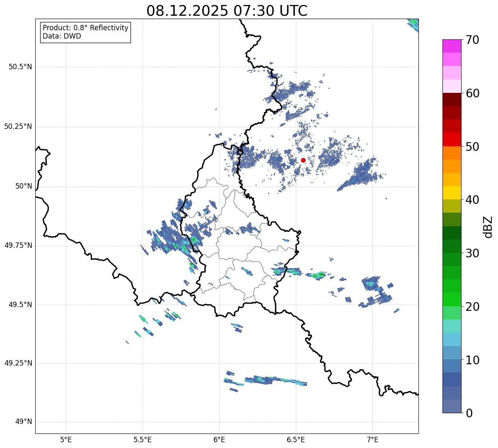Click the "Data: DWD" legend line

pos(62,36)
